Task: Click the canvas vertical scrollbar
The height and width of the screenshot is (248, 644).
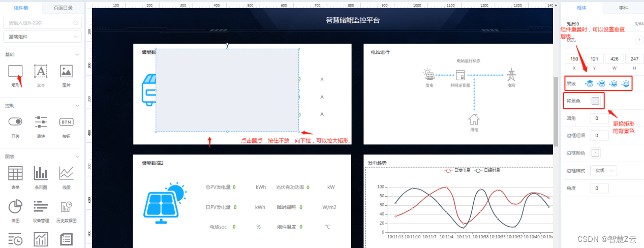Action: 556,112
